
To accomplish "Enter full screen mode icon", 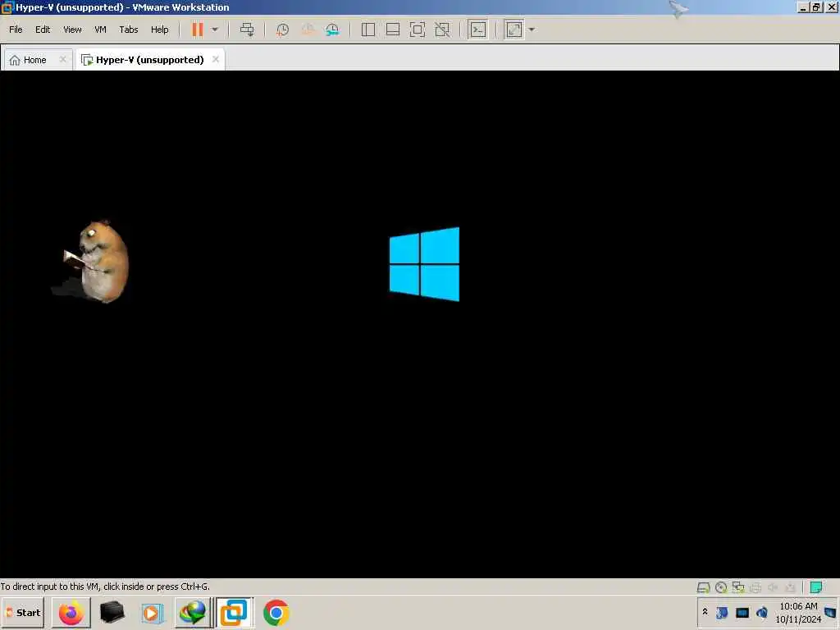I will (x=418, y=30).
